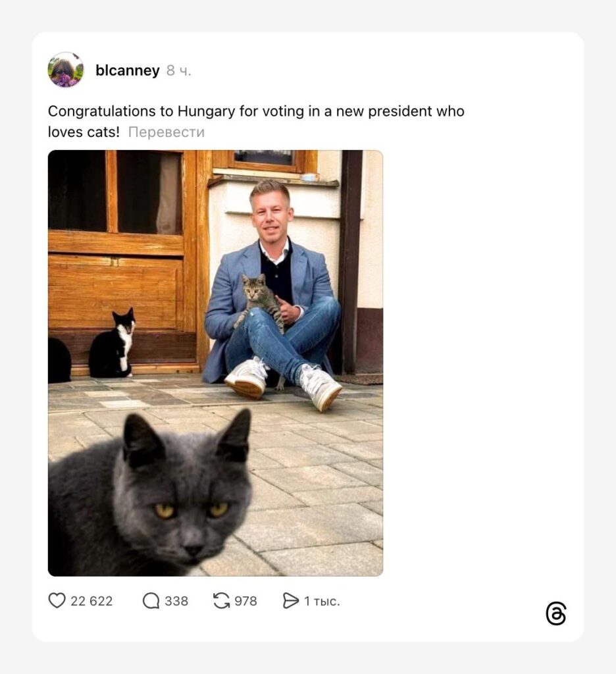This screenshot has width=616, height=674.
Task: Repost using the circular arrows icon
Action: point(221,600)
